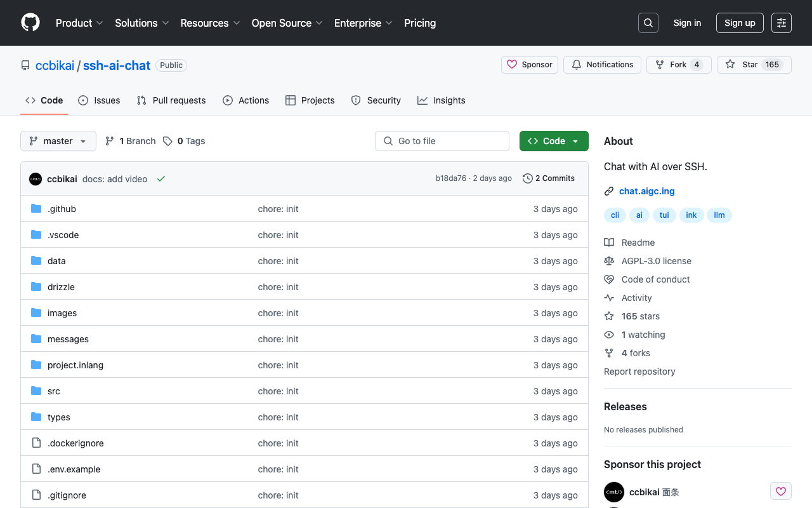Click the images folder icon
Screen dimensions: 812x508
[x=36, y=313]
